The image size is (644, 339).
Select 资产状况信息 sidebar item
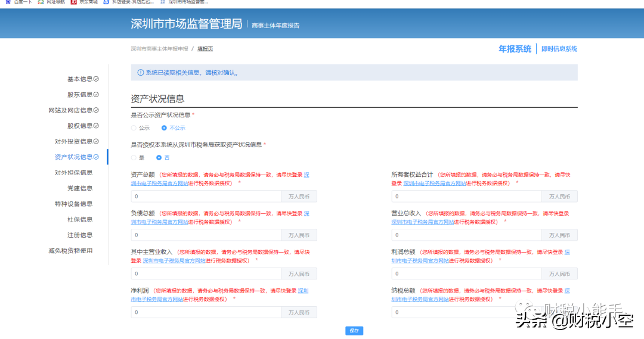(73, 157)
